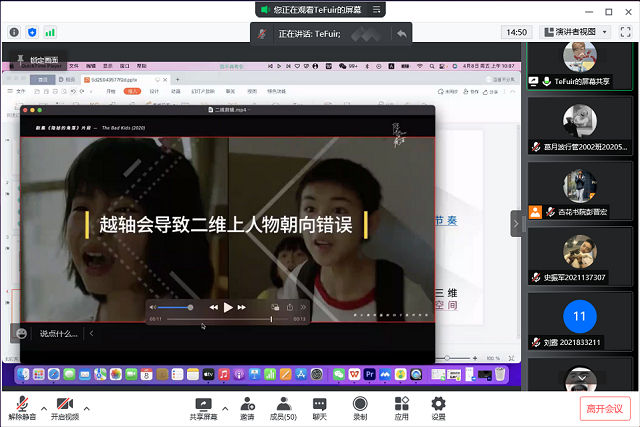Unmute microphone with 解除静音 button
The height and width of the screenshot is (427, 640).
(22, 408)
